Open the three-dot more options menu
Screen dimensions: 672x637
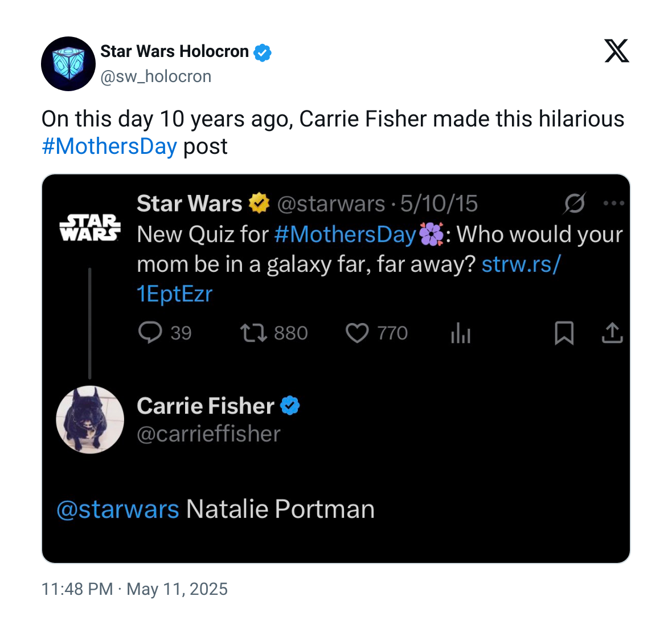click(x=614, y=203)
